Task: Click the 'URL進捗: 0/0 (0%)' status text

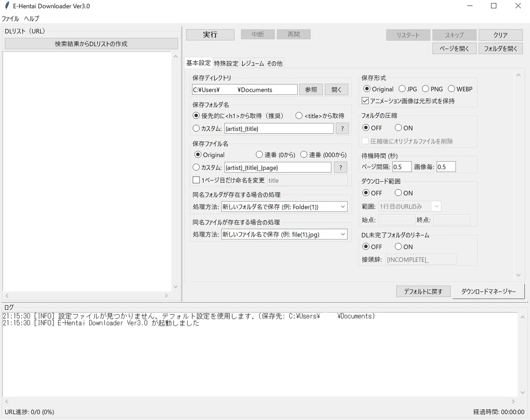Action: click(x=30, y=412)
